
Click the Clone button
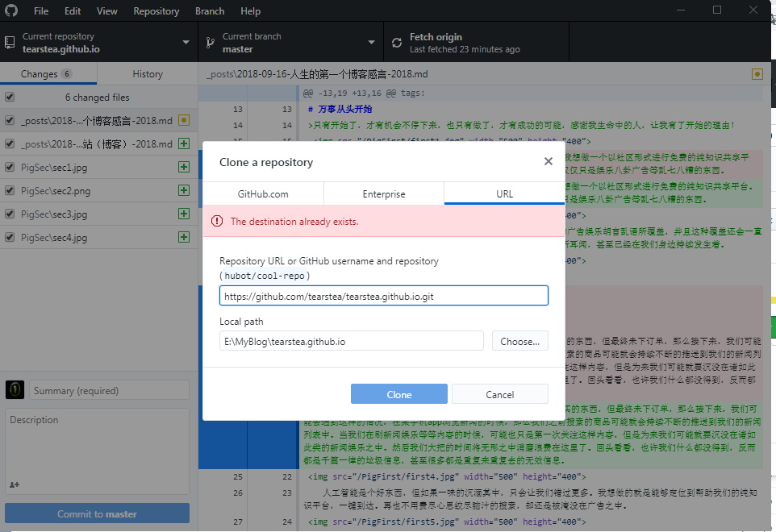[x=398, y=394]
